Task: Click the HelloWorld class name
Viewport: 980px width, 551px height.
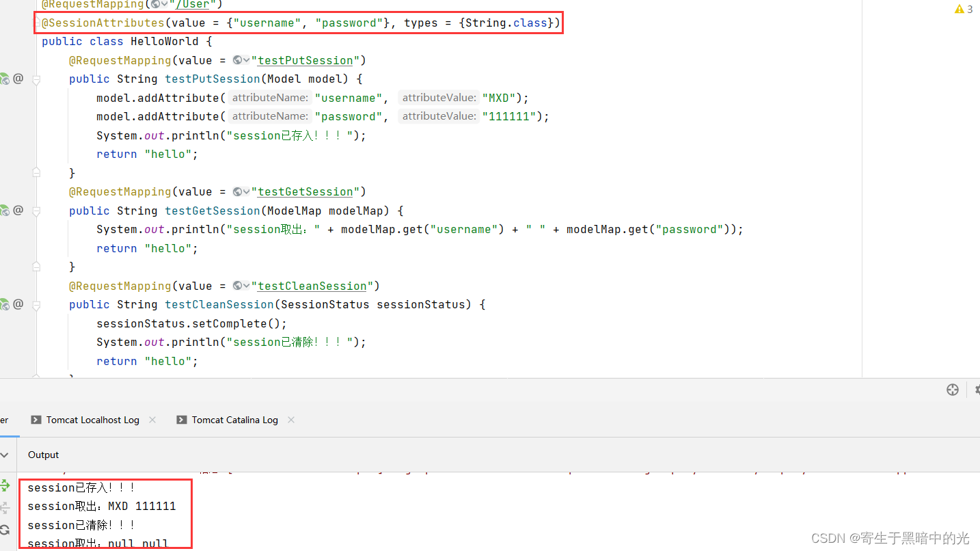Action: point(165,41)
